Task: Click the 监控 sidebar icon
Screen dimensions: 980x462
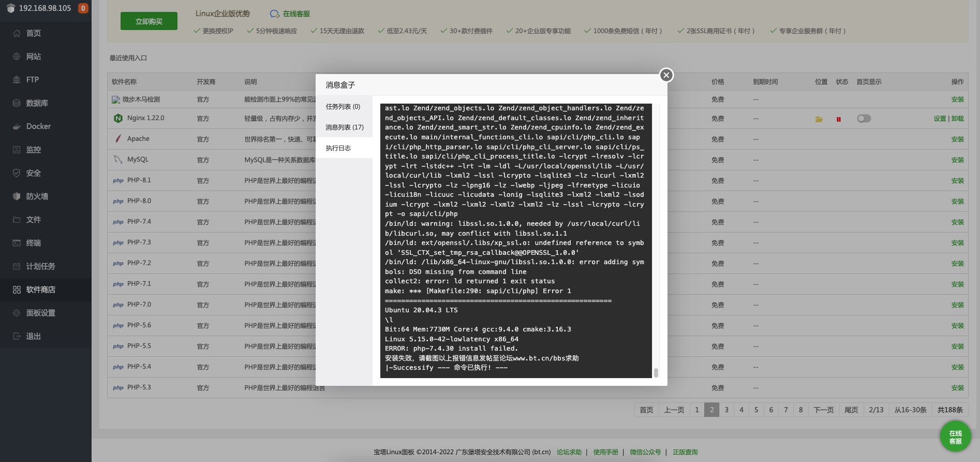Action: tap(17, 150)
